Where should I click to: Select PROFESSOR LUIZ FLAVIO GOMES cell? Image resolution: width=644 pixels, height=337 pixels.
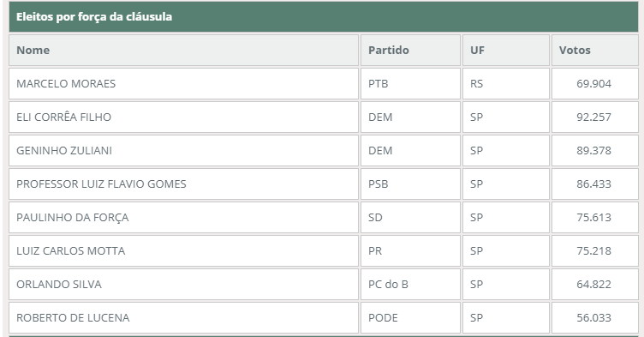tap(183, 184)
